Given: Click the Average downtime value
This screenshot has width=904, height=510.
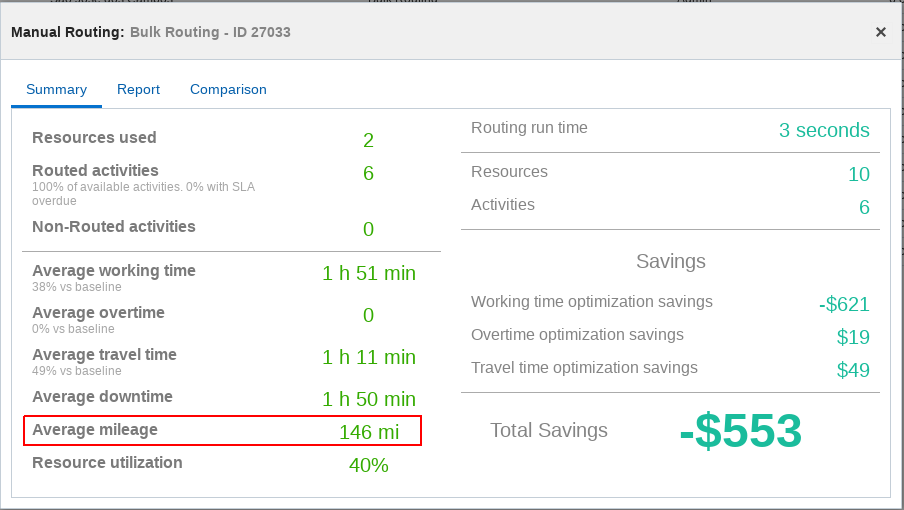Looking at the screenshot, I should pyautogui.click(x=368, y=399).
